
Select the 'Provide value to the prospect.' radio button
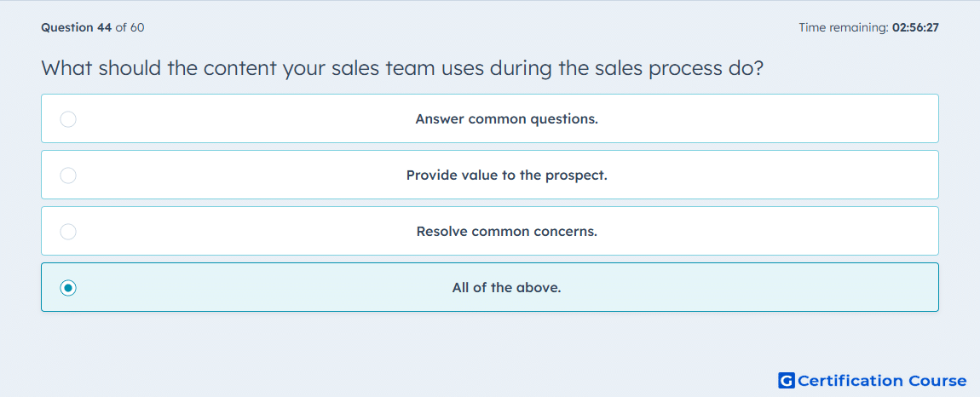pos(68,175)
